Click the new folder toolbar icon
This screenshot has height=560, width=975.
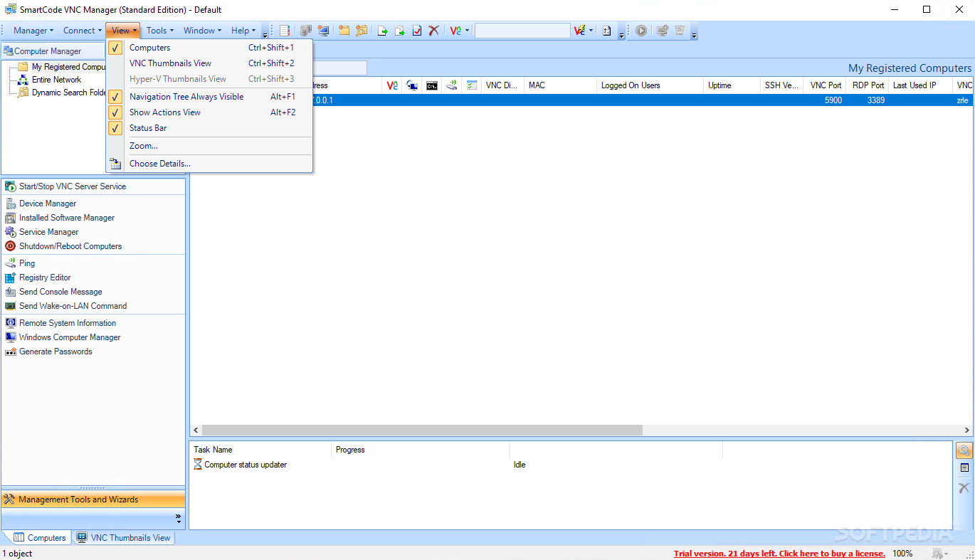344,31
